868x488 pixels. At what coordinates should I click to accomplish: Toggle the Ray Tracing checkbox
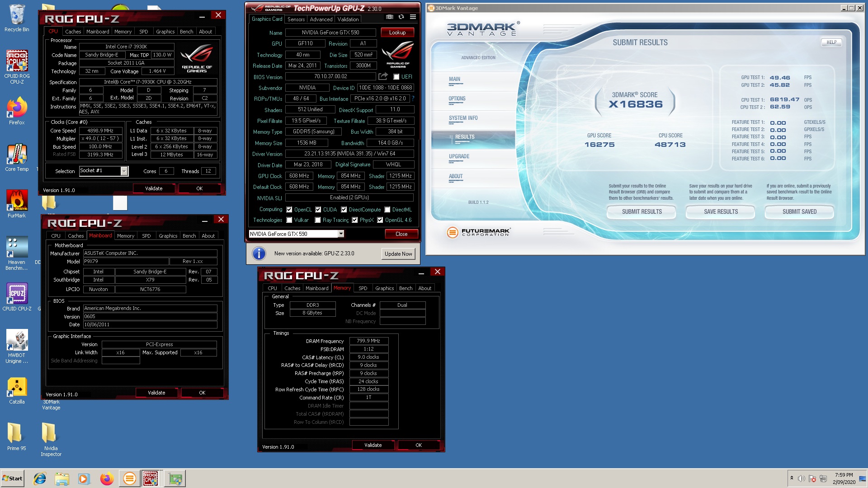pyautogui.click(x=318, y=220)
